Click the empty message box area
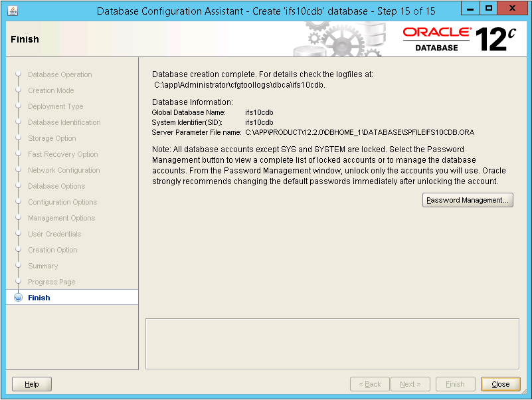This screenshot has height=400, width=532. (x=332, y=343)
